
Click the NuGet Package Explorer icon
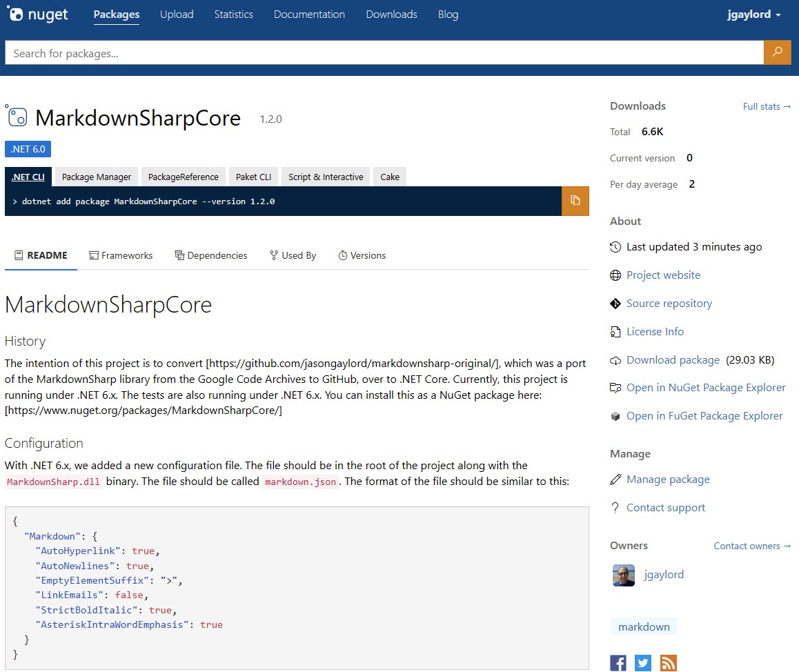[615, 388]
